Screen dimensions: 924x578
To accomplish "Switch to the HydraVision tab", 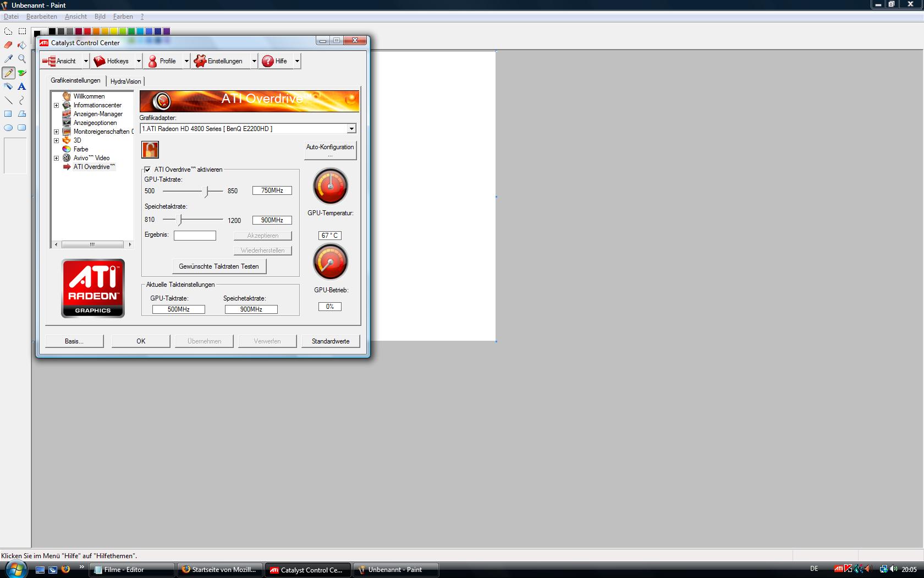I will 125,81.
